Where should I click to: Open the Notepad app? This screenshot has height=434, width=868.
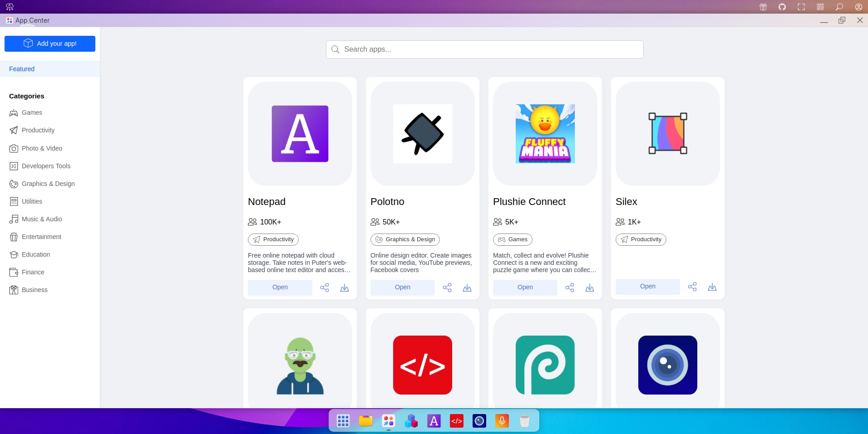pos(280,288)
